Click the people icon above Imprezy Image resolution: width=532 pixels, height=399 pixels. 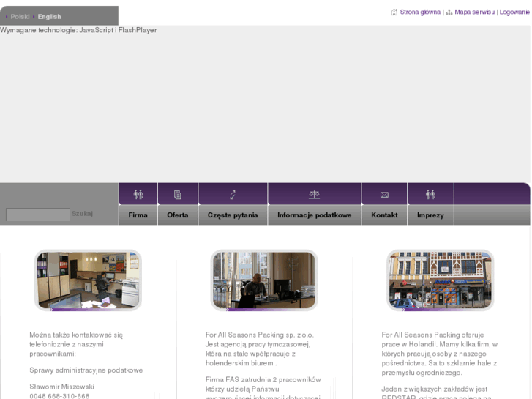pos(430,195)
